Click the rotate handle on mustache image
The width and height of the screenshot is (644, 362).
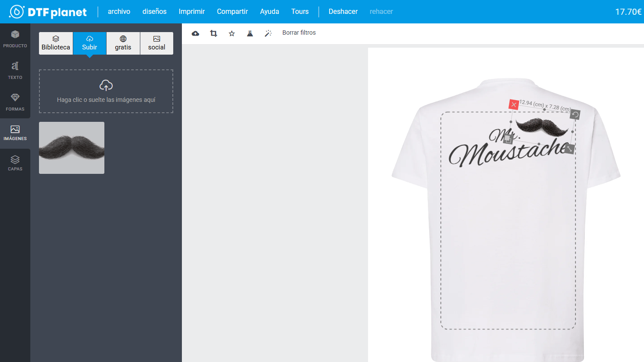[575, 114]
